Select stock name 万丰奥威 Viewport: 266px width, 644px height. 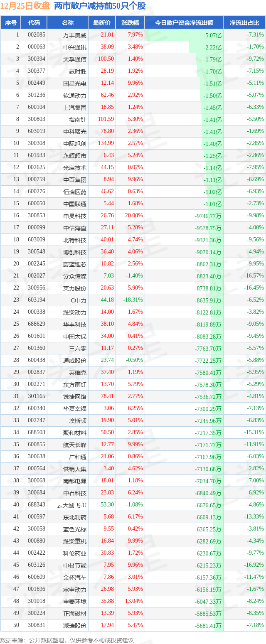click(75, 35)
